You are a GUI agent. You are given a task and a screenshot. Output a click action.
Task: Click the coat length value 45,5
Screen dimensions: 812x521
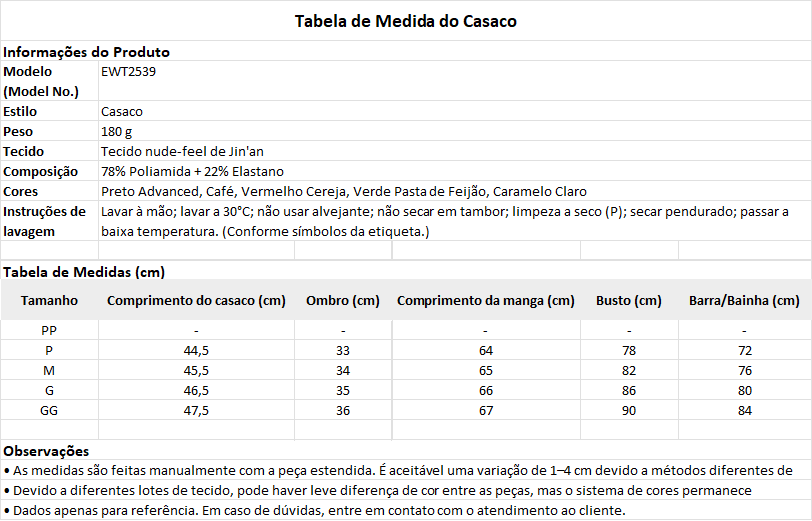tap(196, 371)
